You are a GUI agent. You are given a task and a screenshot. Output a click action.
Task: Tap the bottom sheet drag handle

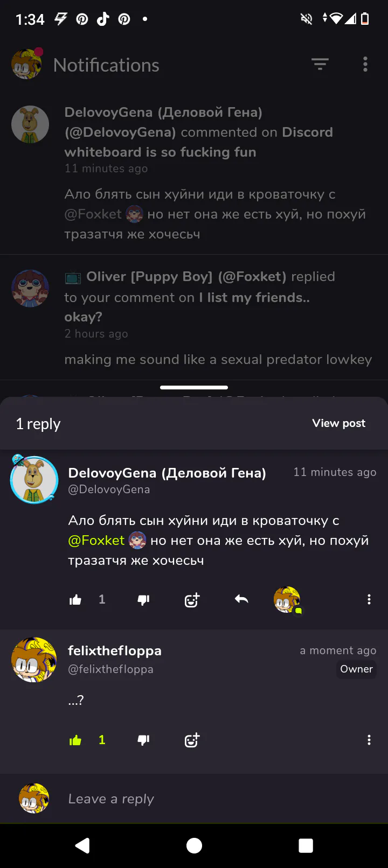click(194, 387)
